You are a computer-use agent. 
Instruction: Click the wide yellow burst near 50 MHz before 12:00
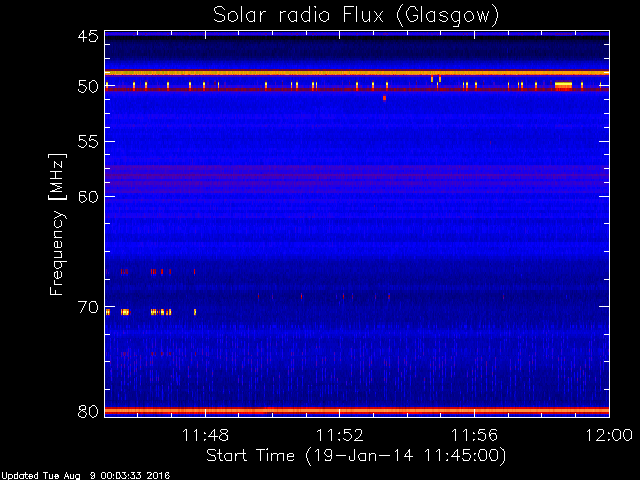pyautogui.click(x=563, y=85)
